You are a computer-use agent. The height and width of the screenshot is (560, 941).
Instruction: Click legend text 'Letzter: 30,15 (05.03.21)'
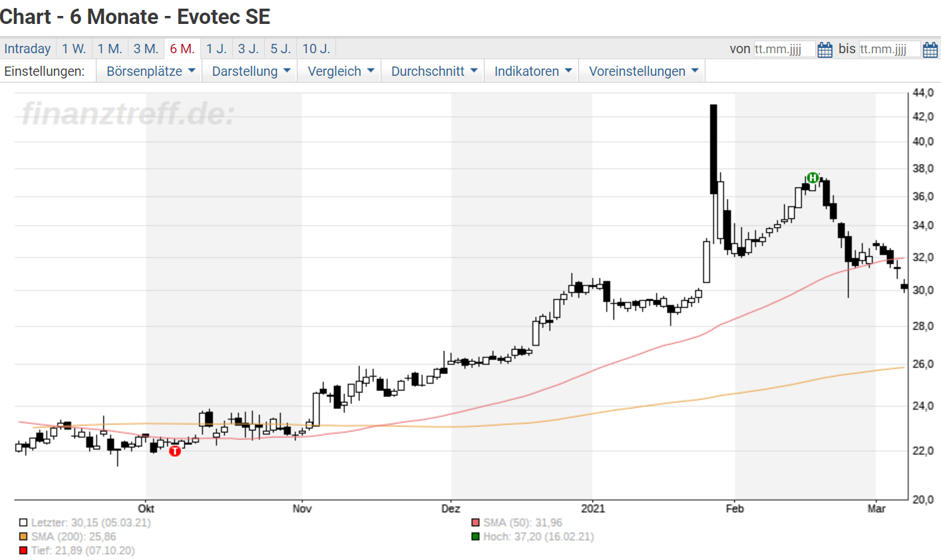coord(91,523)
